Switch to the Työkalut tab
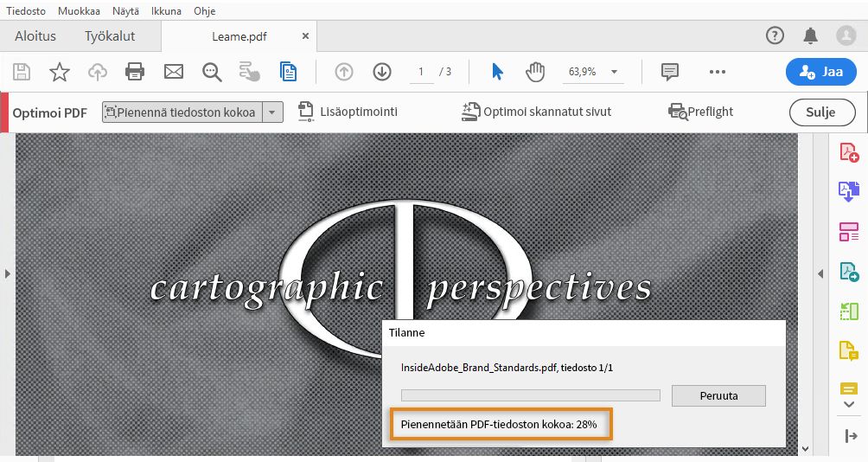Image resolution: width=868 pixels, height=462 pixels. click(110, 36)
